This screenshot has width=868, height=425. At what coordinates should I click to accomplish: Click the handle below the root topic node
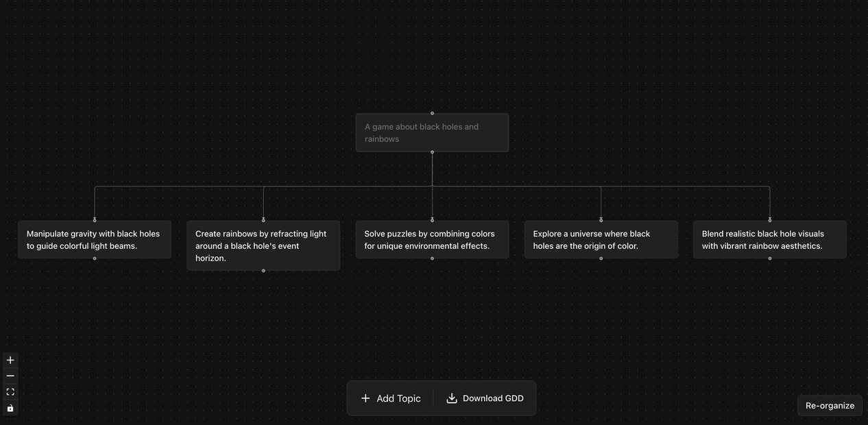(x=432, y=152)
